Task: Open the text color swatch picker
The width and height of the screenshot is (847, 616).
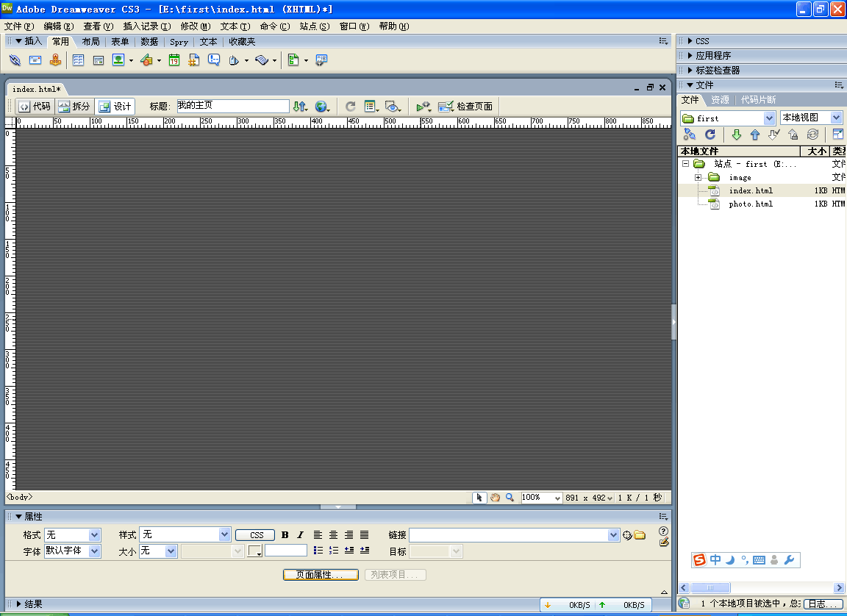Action: (x=254, y=551)
